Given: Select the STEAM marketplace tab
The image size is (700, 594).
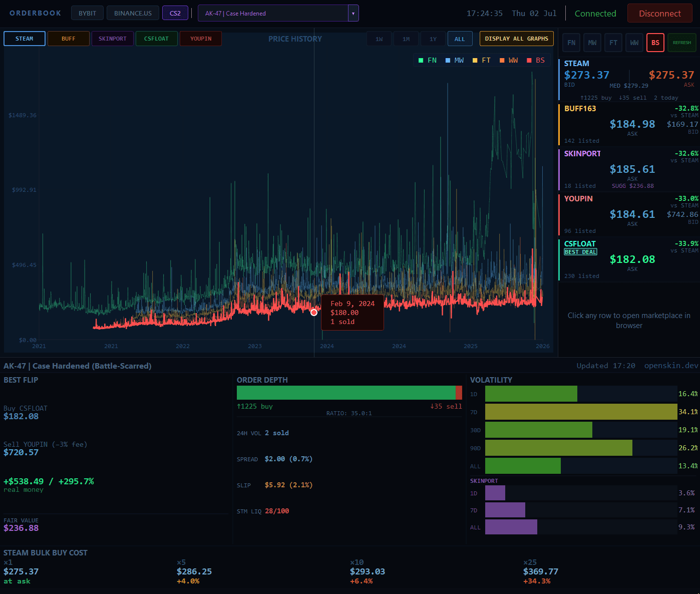Looking at the screenshot, I should (25, 39).
